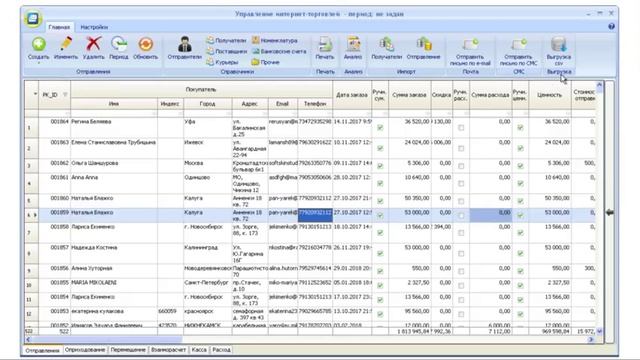
Task: Open the Отправители person icon
Action: (x=184, y=44)
